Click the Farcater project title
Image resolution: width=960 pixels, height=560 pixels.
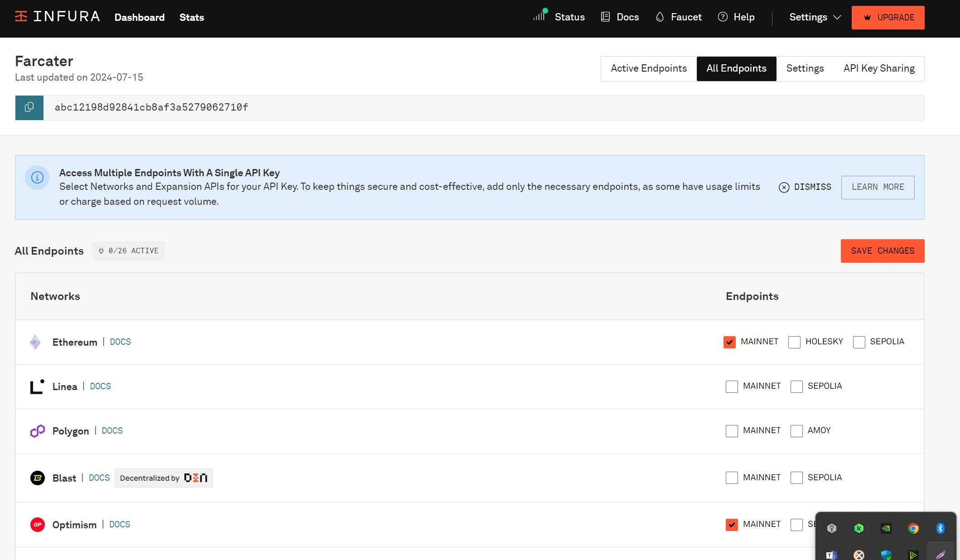point(44,61)
